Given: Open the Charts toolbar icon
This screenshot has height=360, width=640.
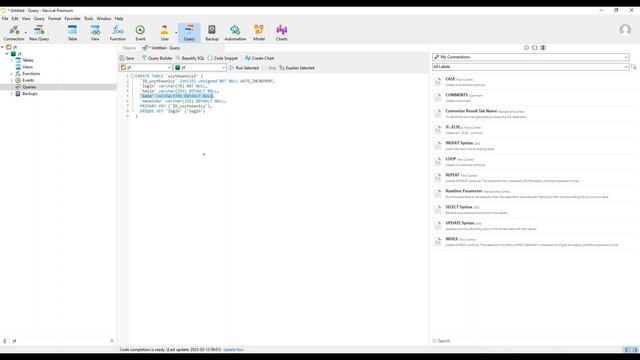Looking at the screenshot, I should click(x=282, y=33).
